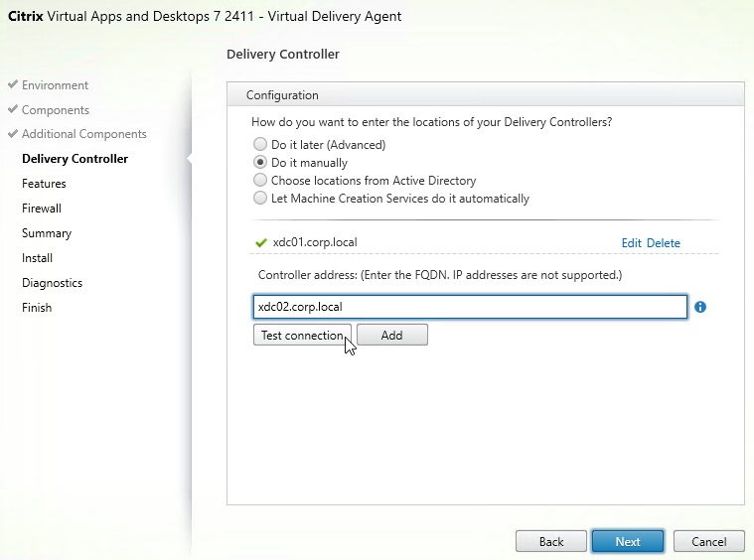The width and height of the screenshot is (754, 560).
Task: Add the controller address to list
Action: (392, 335)
